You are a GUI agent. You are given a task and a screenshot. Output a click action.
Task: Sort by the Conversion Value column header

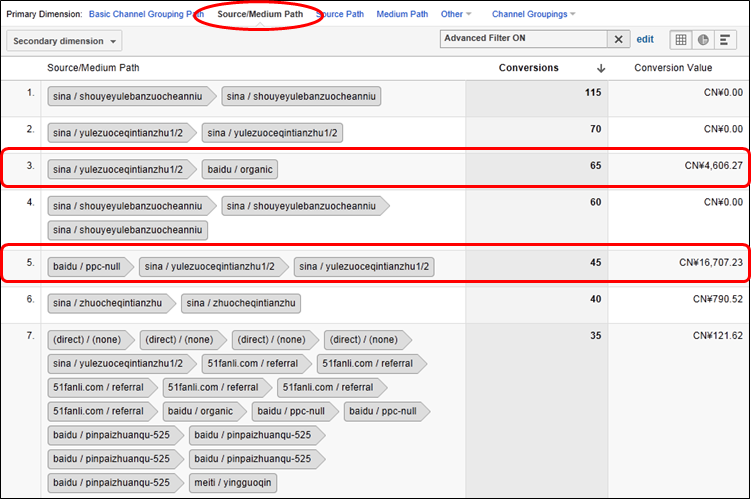(673, 68)
